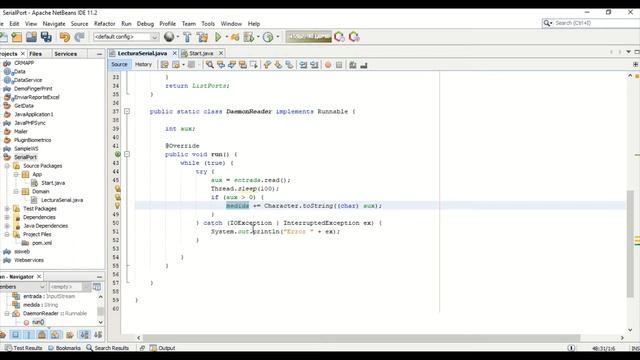The width and height of the screenshot is (640, 360).
Task: Switch to the Start.java editor tab
Action: (201, 53)
